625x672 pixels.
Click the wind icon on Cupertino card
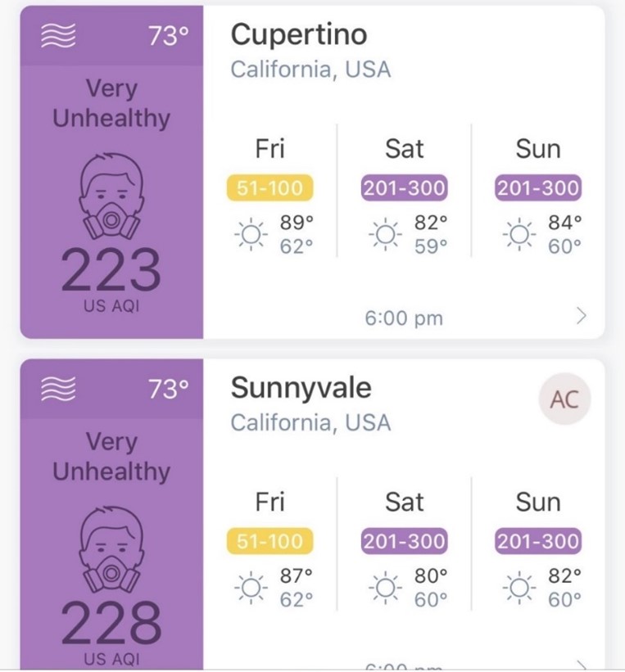coord(58,35)
